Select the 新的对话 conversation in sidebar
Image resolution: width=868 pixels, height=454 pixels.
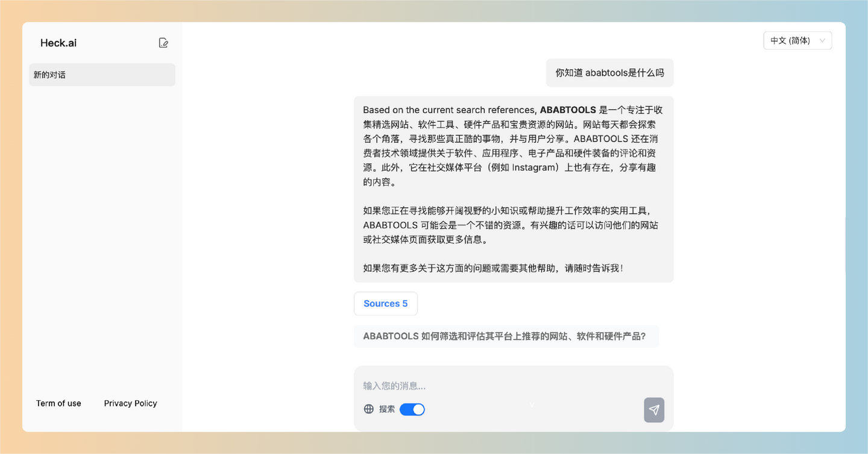coord(102,75)
